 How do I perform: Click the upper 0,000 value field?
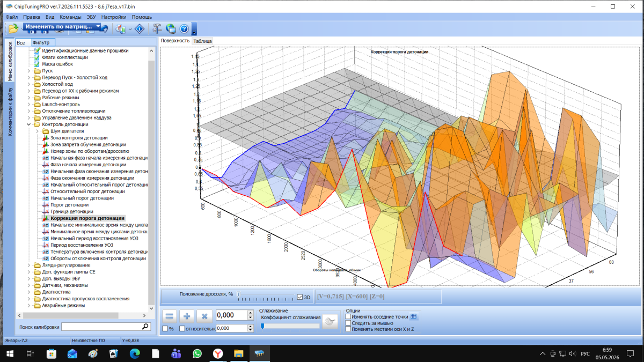pyautogui.click(x=231, y=315)
